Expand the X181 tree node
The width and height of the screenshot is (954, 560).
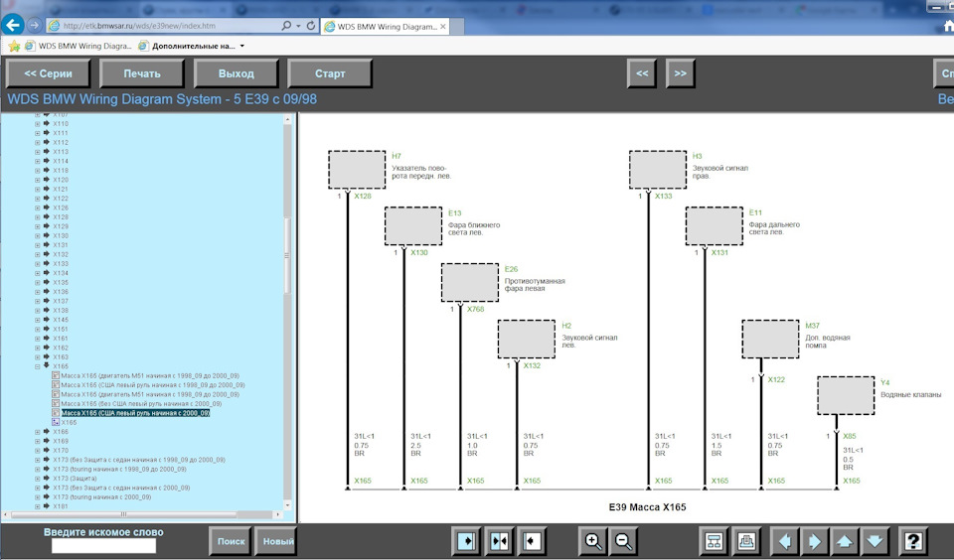[x=38, y=505]
